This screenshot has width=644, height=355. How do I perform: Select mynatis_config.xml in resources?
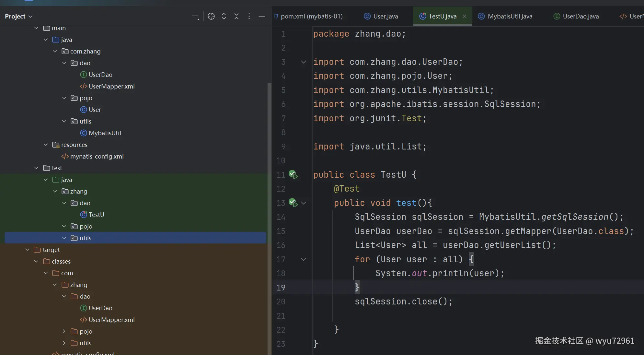tap(97, 156)
